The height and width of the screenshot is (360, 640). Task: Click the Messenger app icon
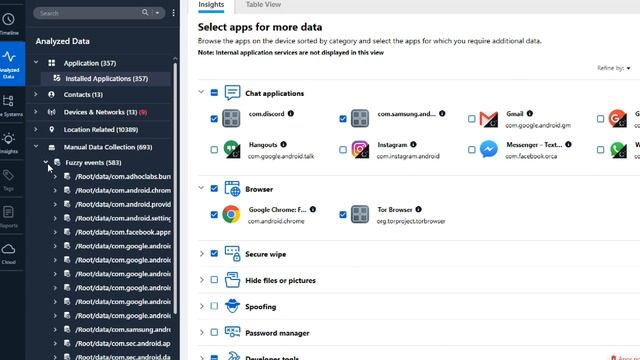pos(489,149)
